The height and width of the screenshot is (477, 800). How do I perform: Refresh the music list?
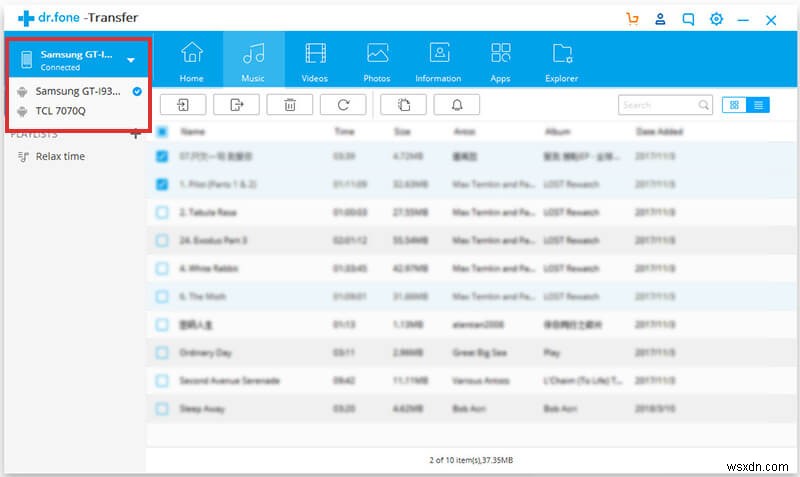(x=344, y=104)
